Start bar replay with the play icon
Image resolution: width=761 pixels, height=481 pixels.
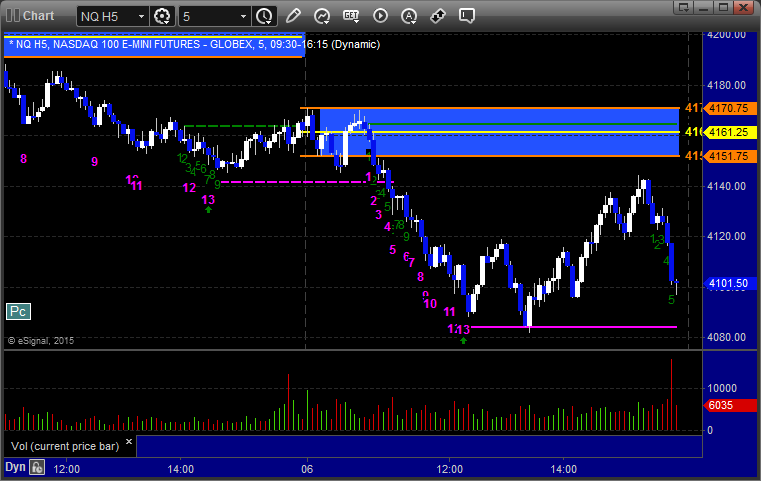380,16
